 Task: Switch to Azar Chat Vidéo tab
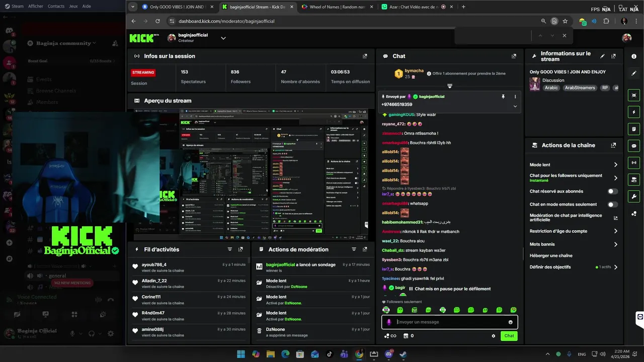(x=417, y=7)
